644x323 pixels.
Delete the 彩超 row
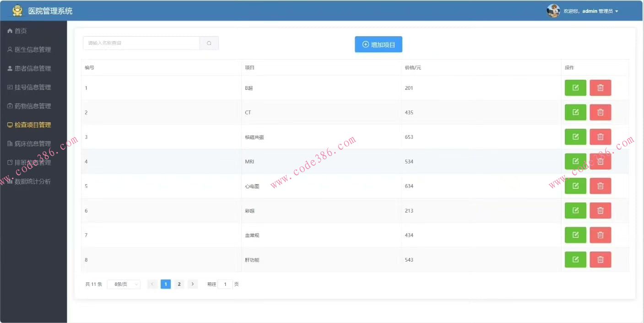600,210
